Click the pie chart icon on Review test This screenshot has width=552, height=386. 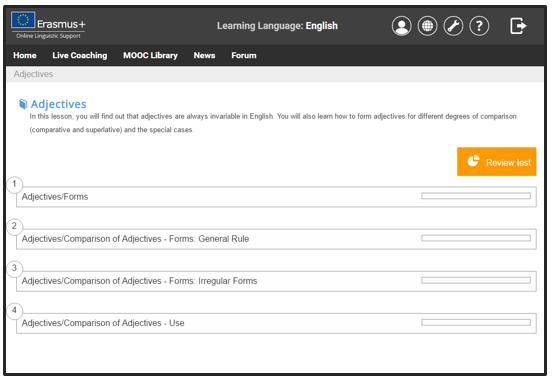click(473, 161)
